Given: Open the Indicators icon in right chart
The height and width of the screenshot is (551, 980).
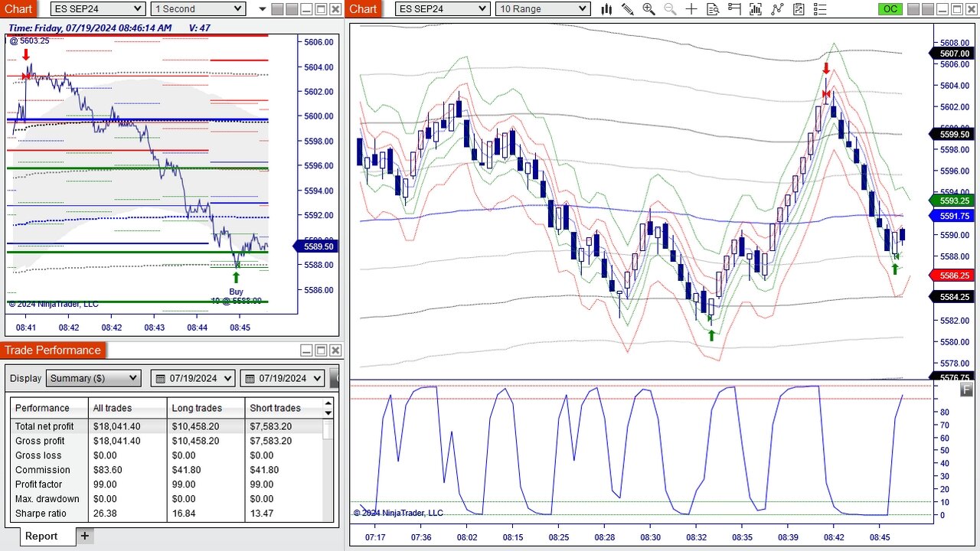Looking at the screenshot, I should pyautogui.click(x=756, y=9).
